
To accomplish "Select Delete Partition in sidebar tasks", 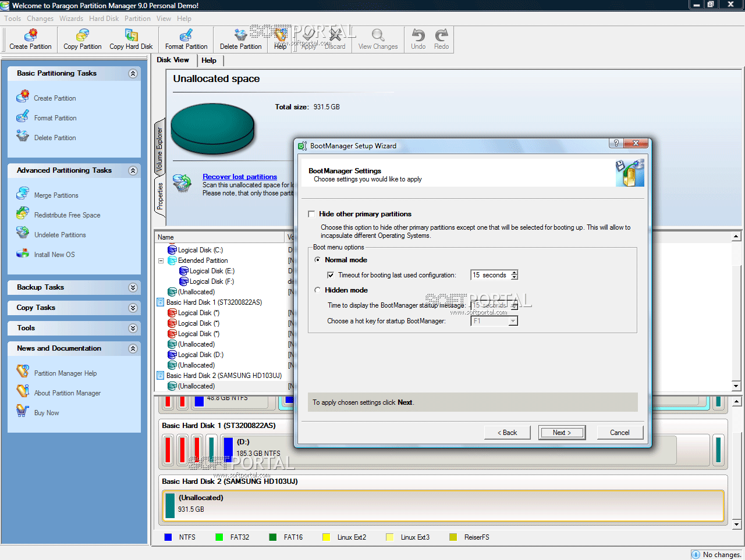I will coord(55,138).
